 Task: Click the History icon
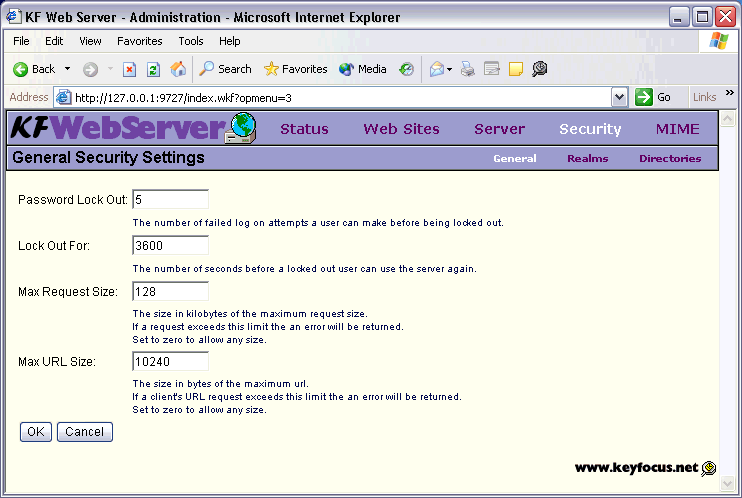pyautogui.click(x=406, y=70)
